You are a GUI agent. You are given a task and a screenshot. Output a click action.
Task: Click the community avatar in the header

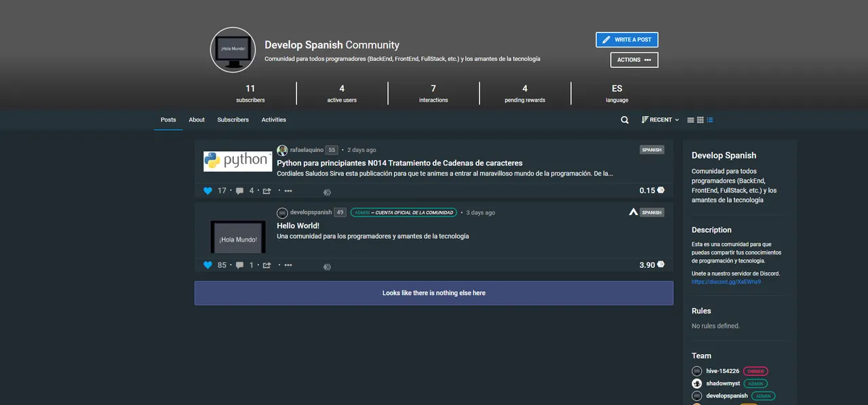(x=233, y=50)
